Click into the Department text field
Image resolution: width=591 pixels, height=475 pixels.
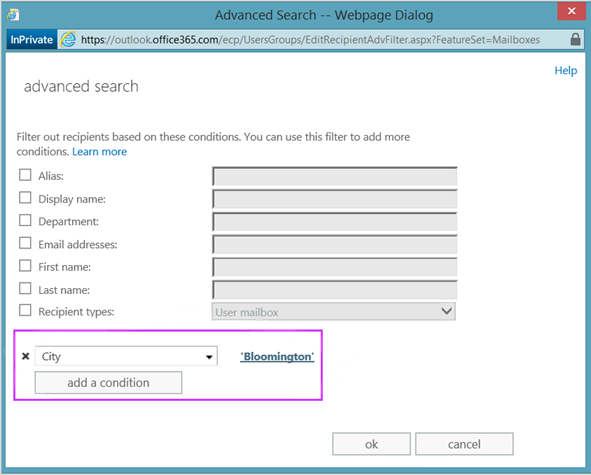[335, 221]
